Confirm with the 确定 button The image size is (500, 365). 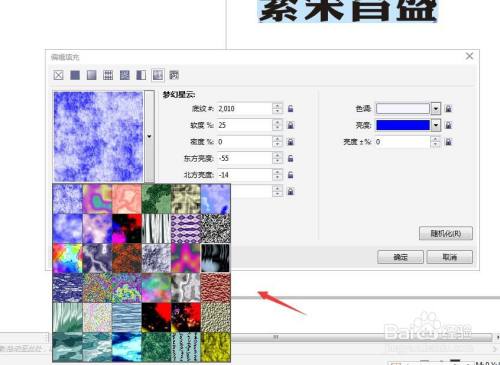(x=400, y=257)
